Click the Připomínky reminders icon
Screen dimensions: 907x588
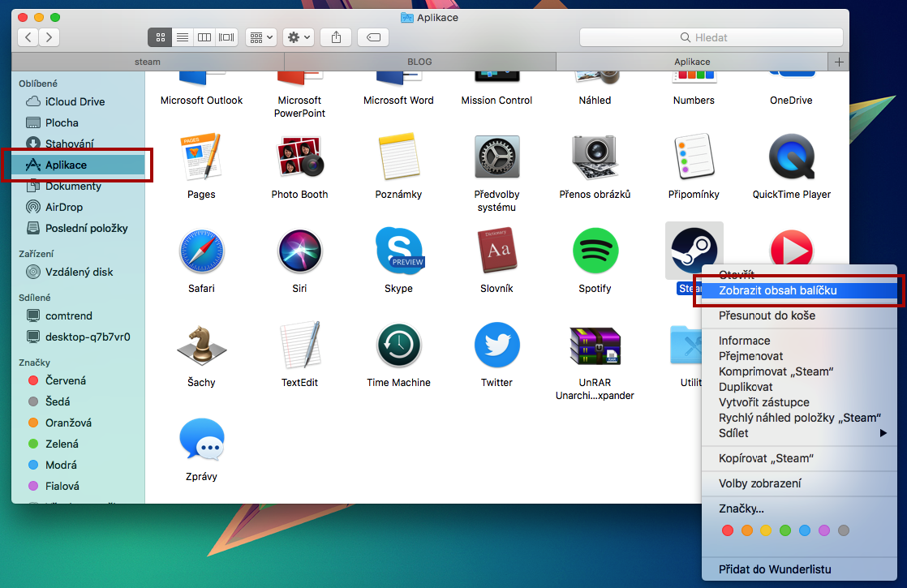click(x=694, y=156)
